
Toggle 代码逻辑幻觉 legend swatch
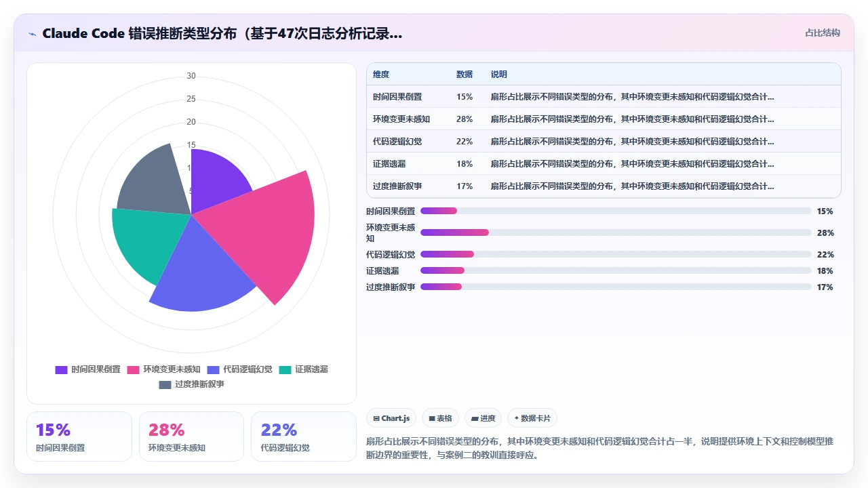coord(213,369)
